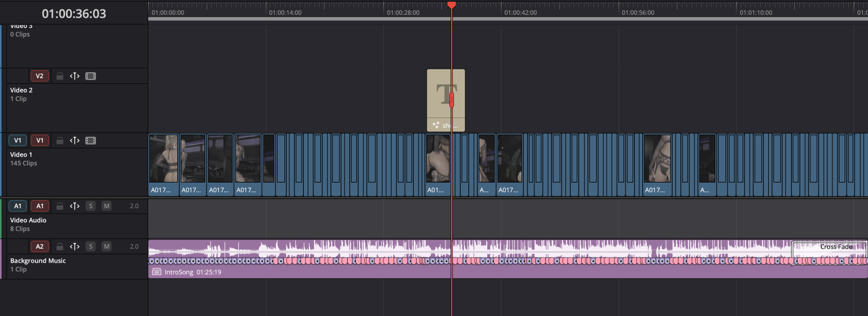Click ruler at 01:00:56:00 mark
The height and width of the screenshot is (316, 868).
click(638, 12)
